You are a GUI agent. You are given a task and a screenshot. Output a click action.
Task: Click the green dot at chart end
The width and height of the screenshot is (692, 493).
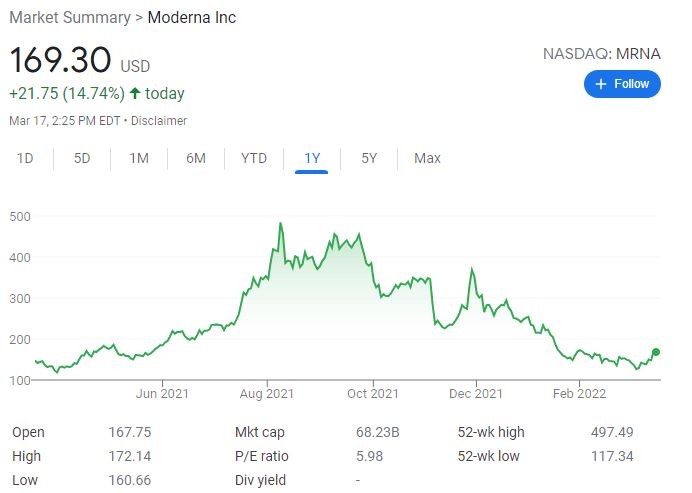pyautogui.click(x=656, y=352)
